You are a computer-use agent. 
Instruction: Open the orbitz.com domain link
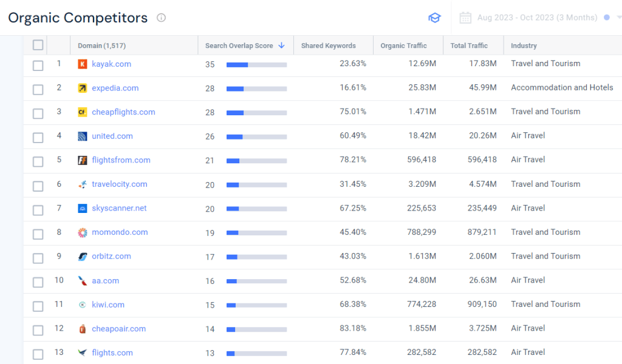[111, 256]
